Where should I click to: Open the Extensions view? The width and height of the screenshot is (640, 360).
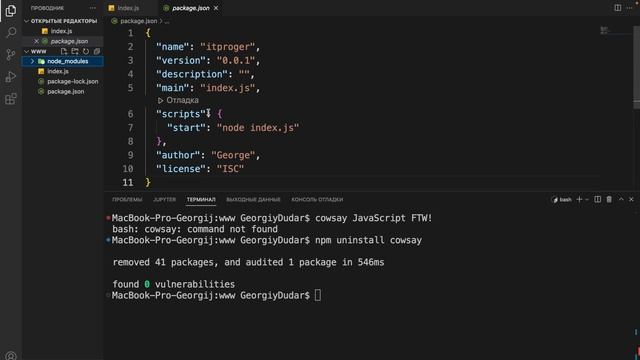coord(11,99)
